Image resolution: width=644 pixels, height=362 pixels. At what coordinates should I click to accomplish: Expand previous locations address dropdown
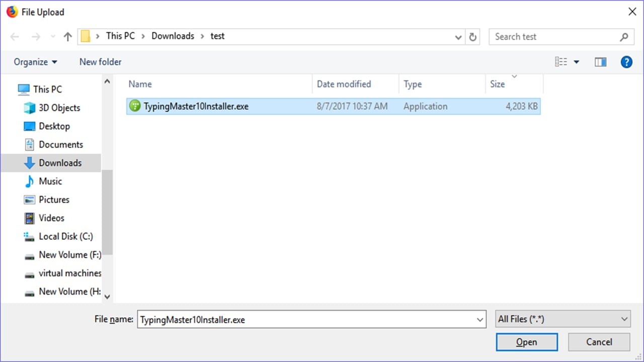tap(458, 37)
